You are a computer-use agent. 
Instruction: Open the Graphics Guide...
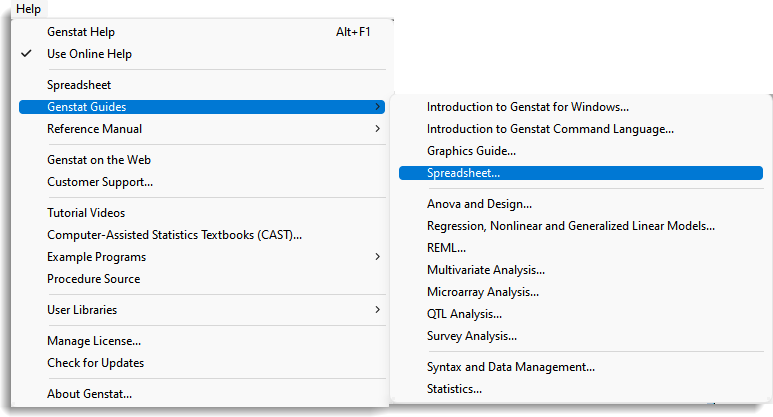pos(581,151)
